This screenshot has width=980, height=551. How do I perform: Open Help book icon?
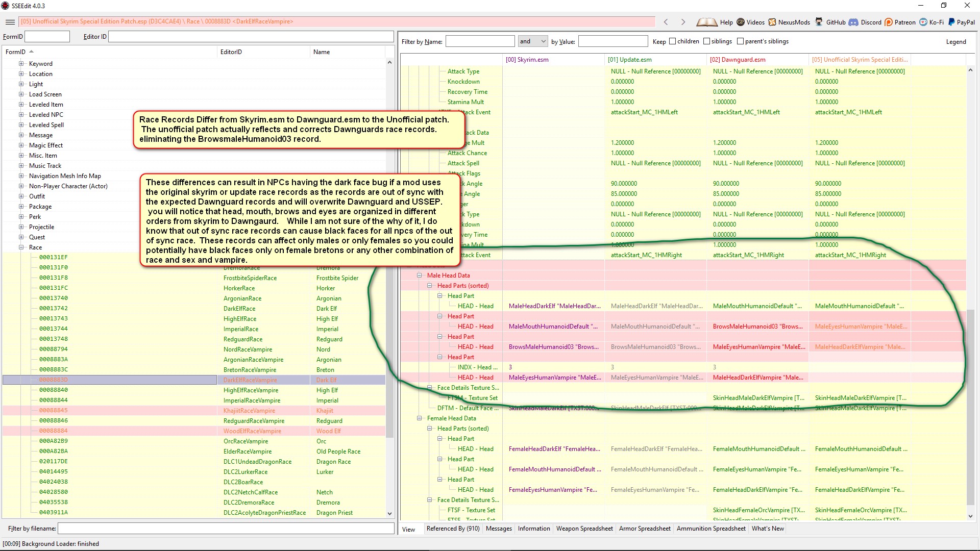(x=706, y=22)
